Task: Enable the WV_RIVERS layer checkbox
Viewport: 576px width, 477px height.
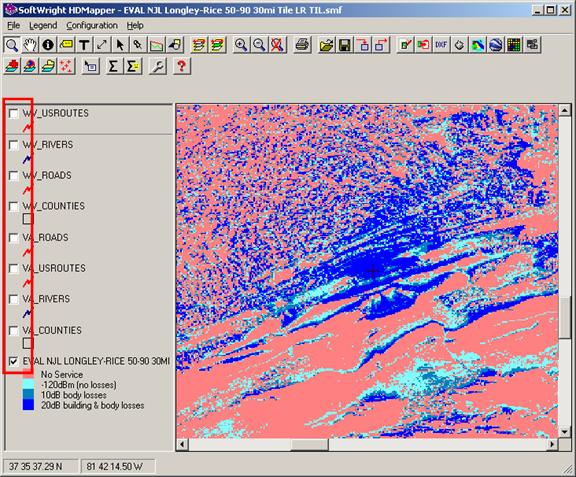Action: [14, 145]
